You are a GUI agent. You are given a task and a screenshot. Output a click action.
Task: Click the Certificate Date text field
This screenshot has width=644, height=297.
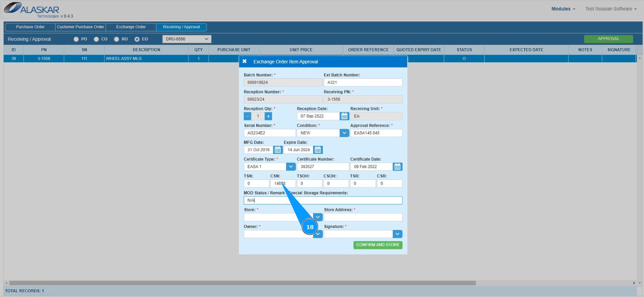[372, 167]
